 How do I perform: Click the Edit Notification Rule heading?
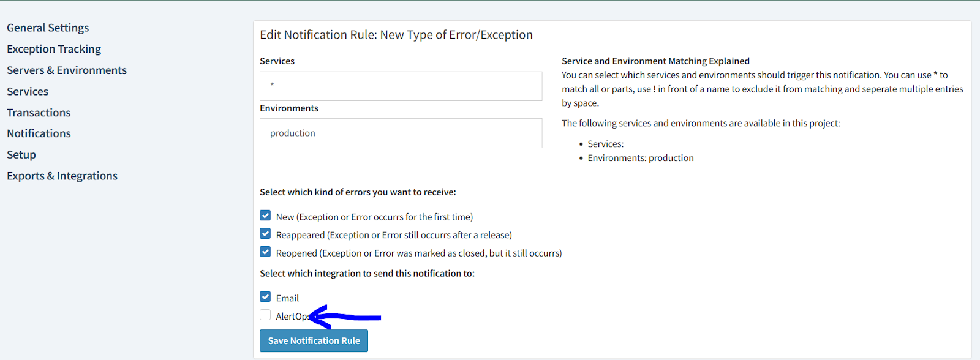[396, 35]
